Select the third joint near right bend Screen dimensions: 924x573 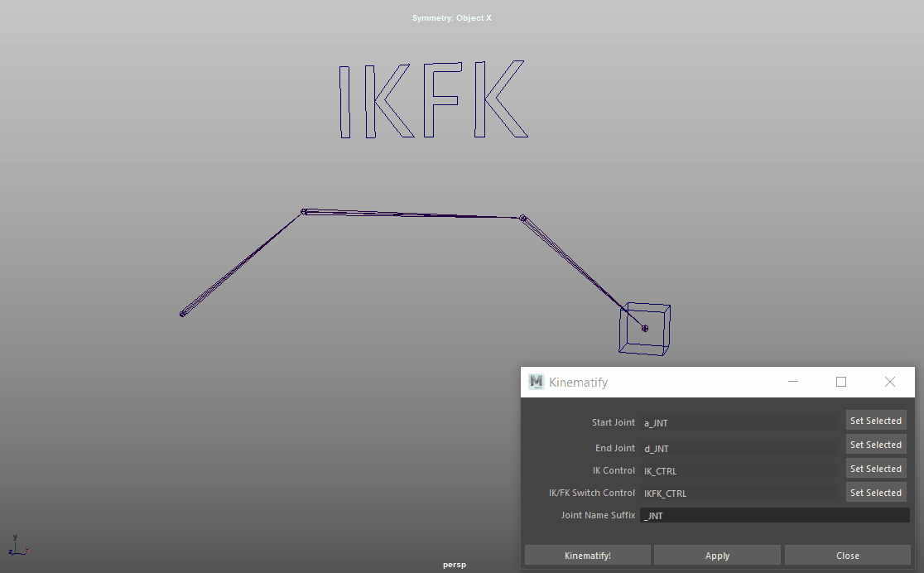pyautogui.click(x=522, y=218)
